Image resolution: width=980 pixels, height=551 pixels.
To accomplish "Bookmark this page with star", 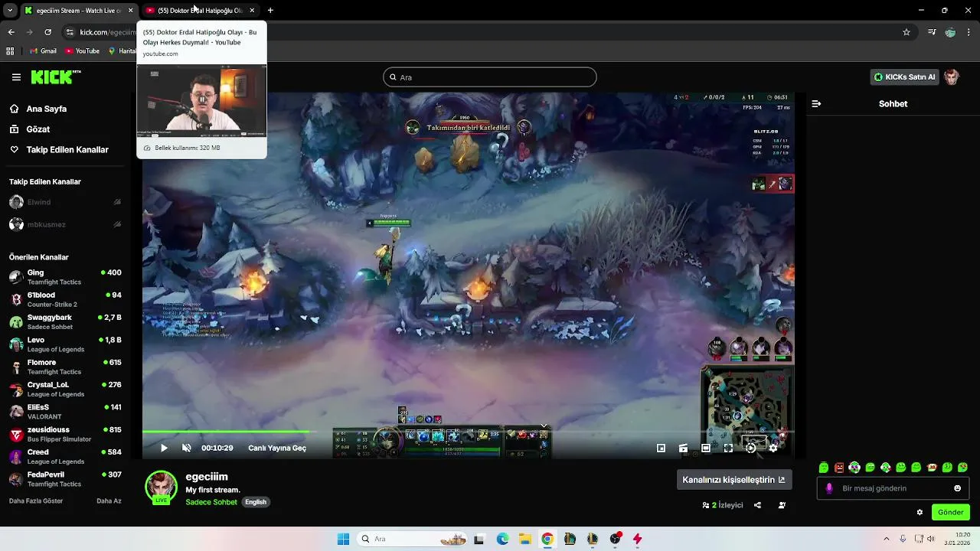I will pos(906,32).
